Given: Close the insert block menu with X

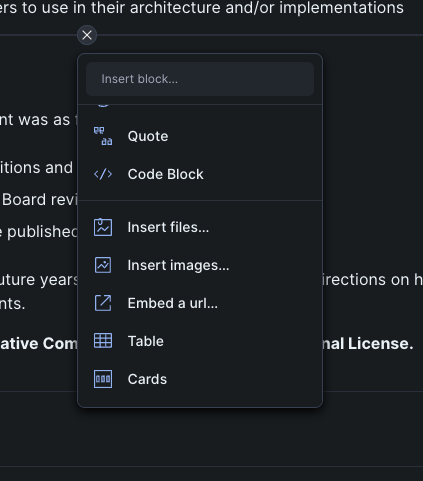Looking at the screenshot, I should [87, 35].
